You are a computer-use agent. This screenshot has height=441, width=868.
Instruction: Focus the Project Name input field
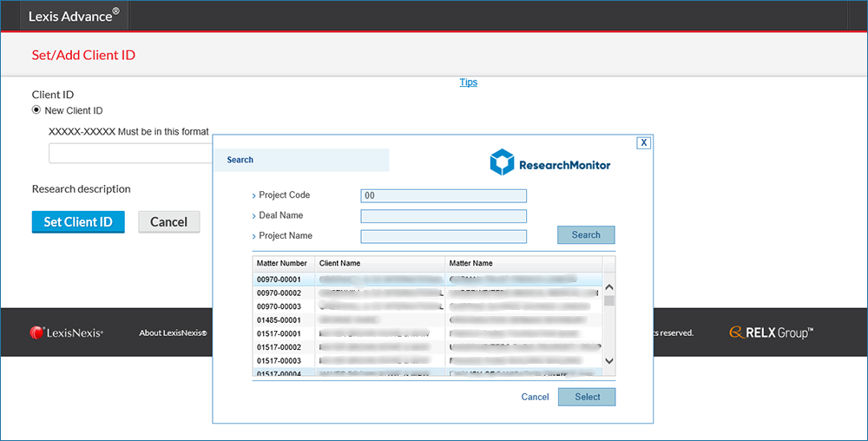(x=444, y=236)
